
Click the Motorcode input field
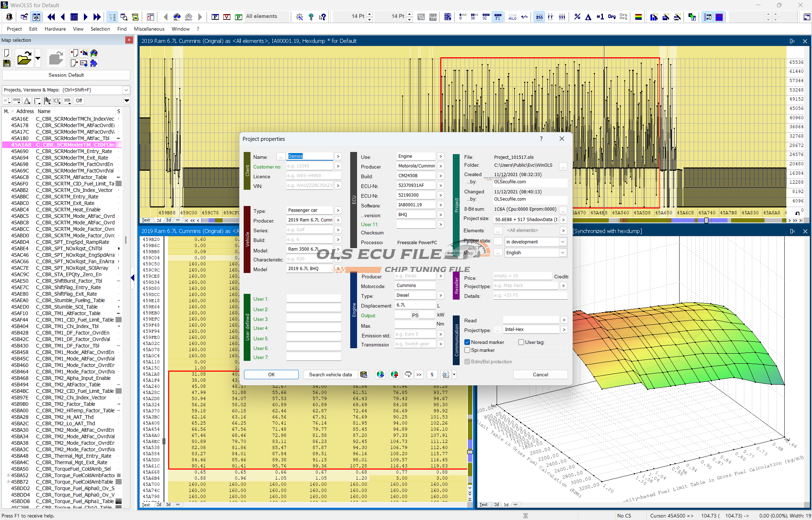pos(415,285)
